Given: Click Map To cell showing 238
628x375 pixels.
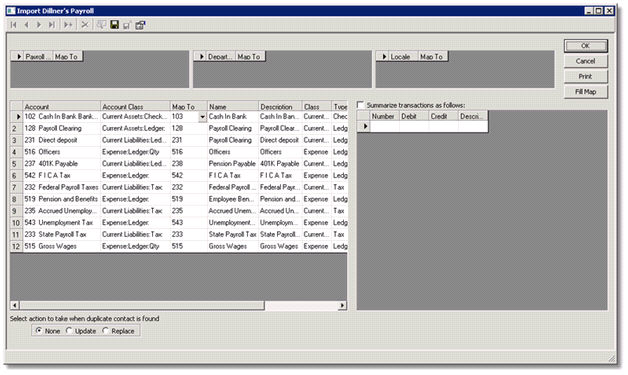Looking at the screenshot, I should (189, 164).
